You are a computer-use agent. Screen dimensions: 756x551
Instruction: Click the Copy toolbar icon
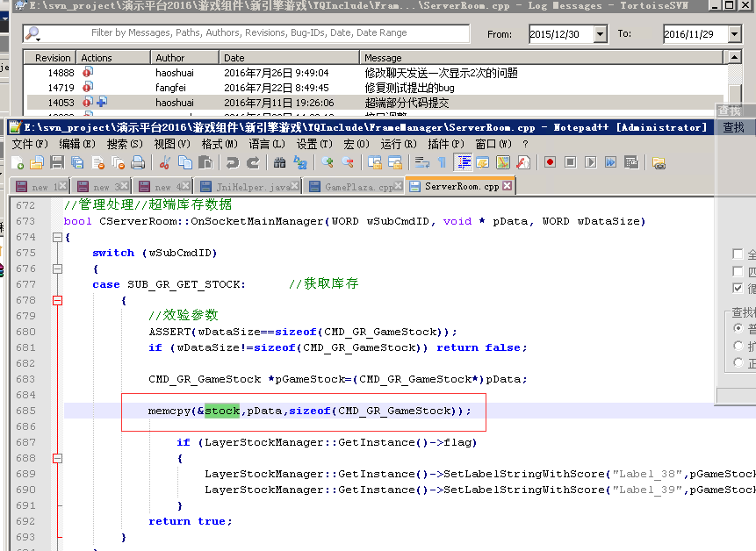point(185,163)
